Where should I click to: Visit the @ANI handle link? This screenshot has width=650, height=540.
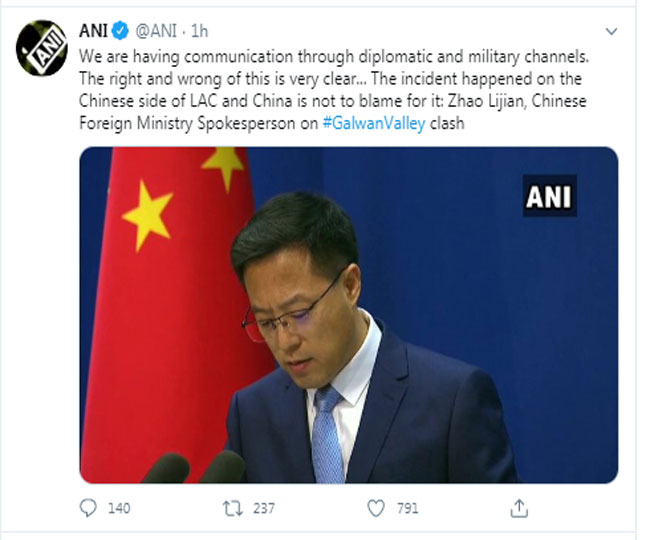pyautogui.click(x=156, y=31)
